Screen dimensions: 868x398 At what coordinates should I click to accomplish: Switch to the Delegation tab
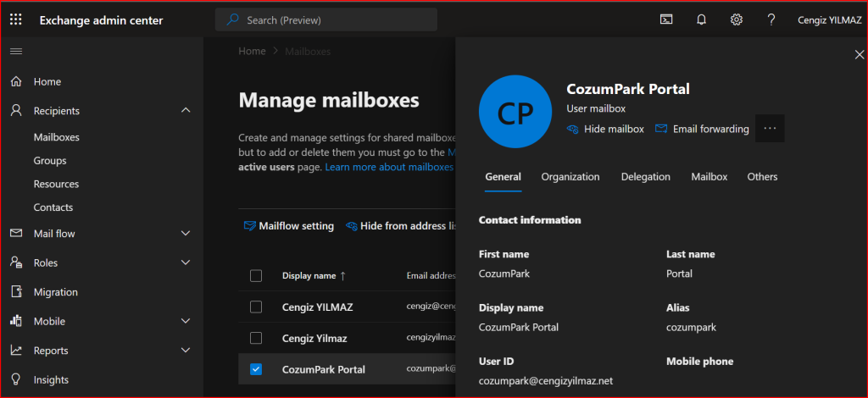[645, 177]
